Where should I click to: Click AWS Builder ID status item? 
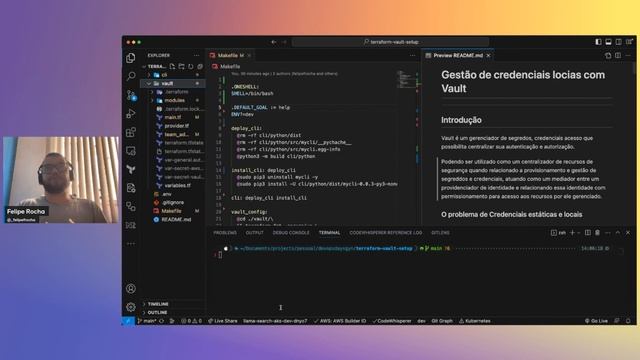tap(340, 321)
